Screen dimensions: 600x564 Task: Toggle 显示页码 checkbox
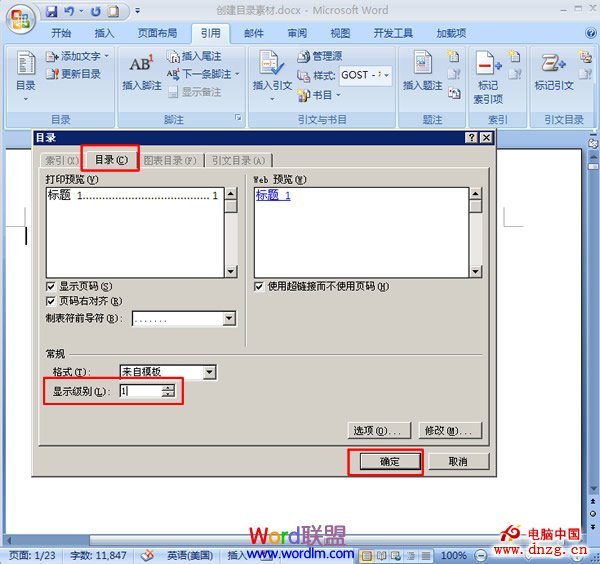pos(50,287)
